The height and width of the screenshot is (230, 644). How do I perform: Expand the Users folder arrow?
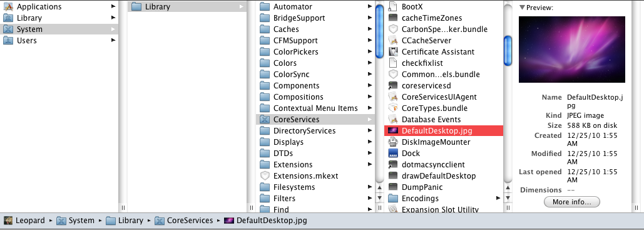113,40
